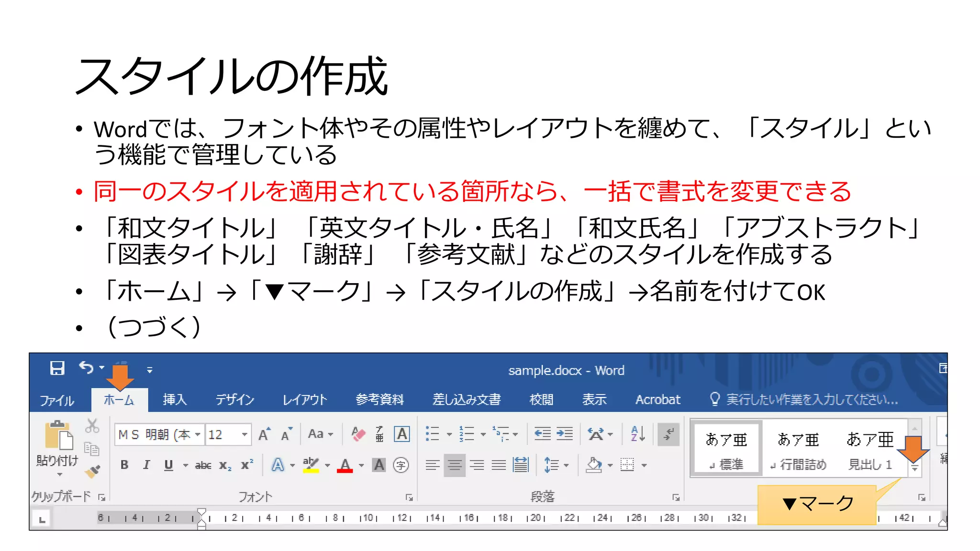
Task: Click the Distributed alignment icon
Action: [521, 465]
